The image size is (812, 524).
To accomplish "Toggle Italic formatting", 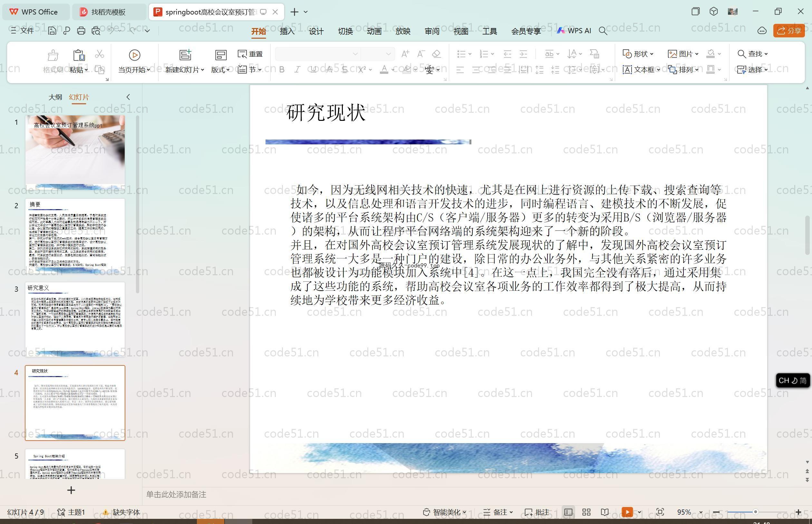I will [297, 70].
